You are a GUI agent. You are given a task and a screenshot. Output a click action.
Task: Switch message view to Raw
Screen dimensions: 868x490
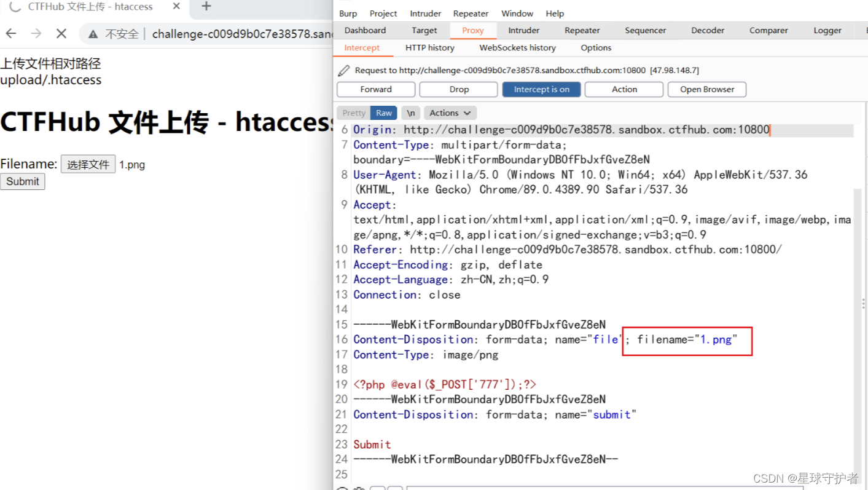[384, 113]
